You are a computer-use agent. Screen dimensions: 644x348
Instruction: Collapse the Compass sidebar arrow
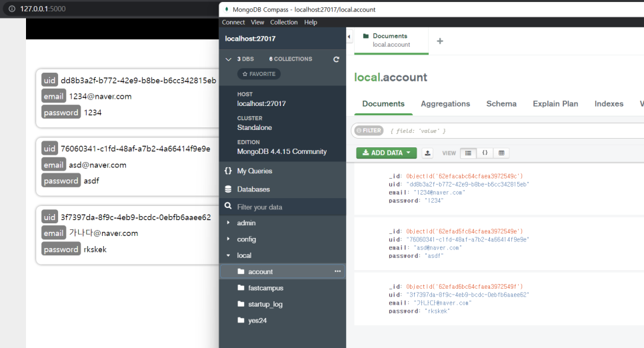click(x=349, y=37)
